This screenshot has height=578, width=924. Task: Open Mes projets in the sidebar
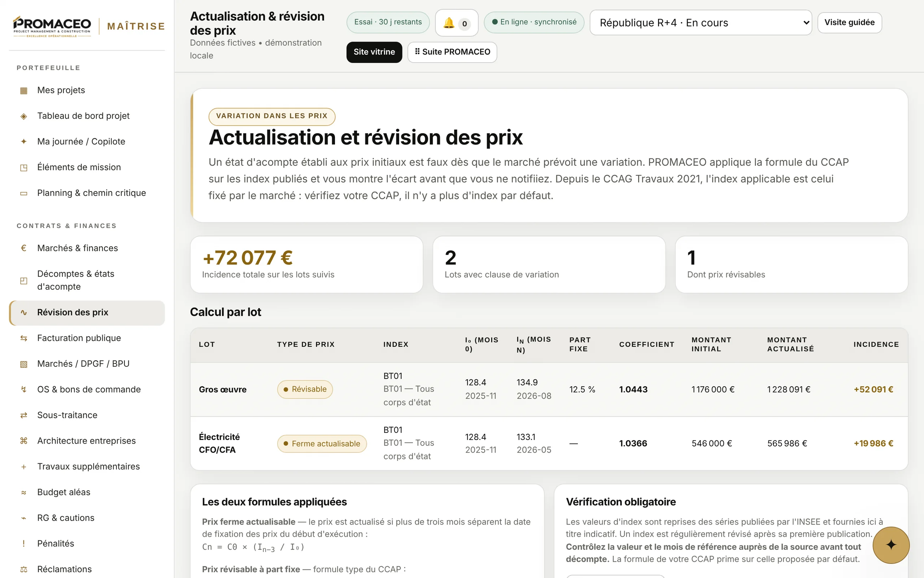[x=87, y=90]
